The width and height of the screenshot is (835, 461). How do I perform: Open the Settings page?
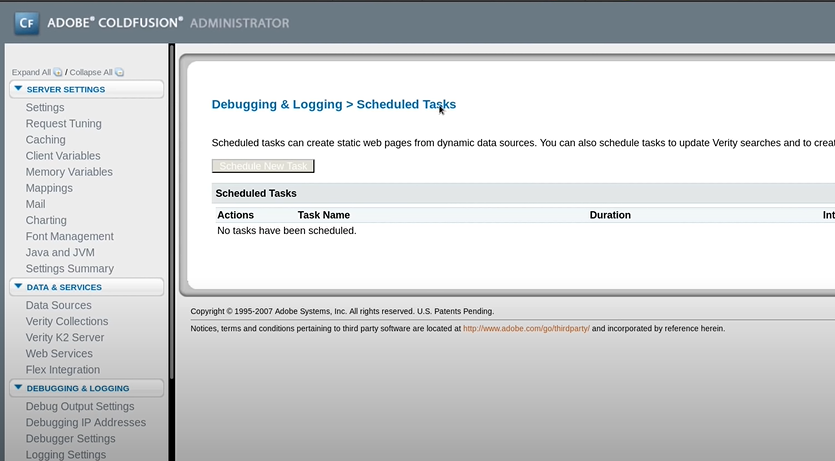[45, 108]
